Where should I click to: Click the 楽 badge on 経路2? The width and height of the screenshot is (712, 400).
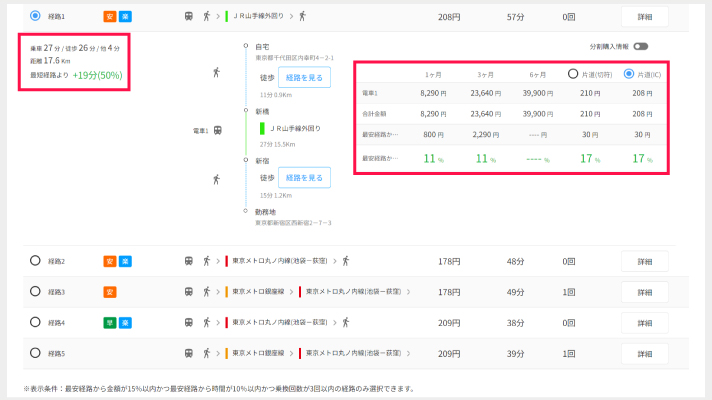coord(126,261)
